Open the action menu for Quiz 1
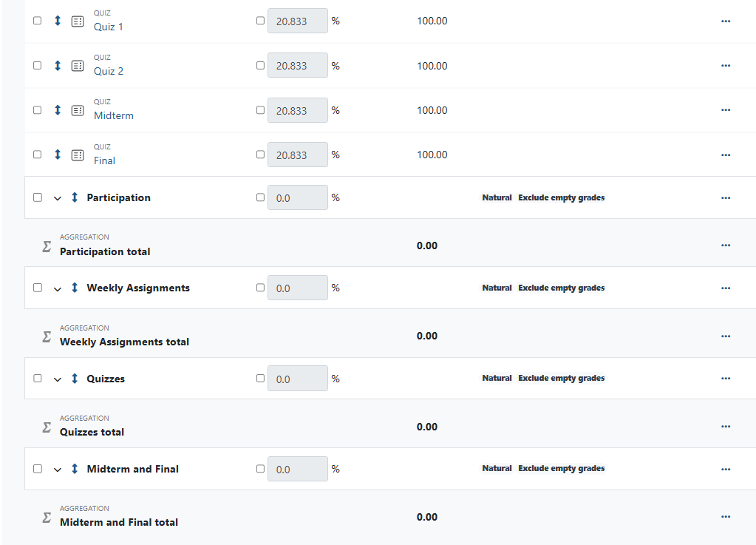This screenshot has width=756, height=545. (725, 21)
